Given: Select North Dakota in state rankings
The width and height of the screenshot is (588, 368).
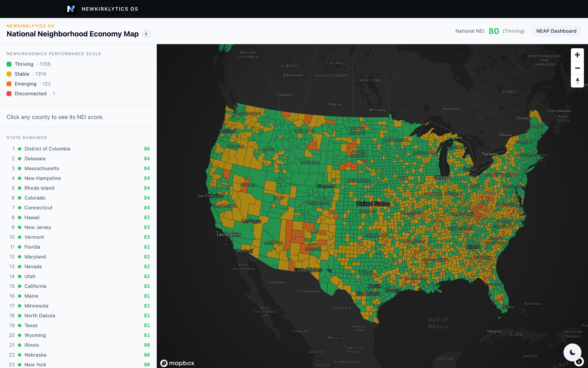Looking at the screenshot, I should coord(78,316).
